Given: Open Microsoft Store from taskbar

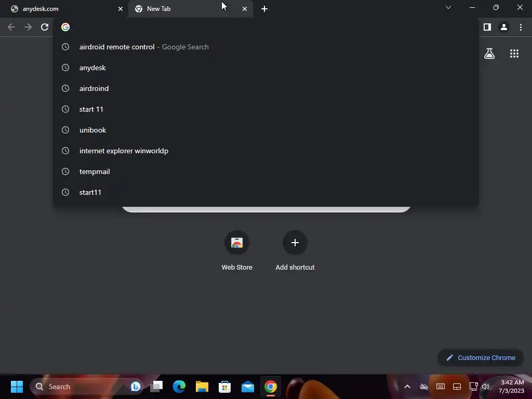Looking at the screenshot, I should point(224,387).
